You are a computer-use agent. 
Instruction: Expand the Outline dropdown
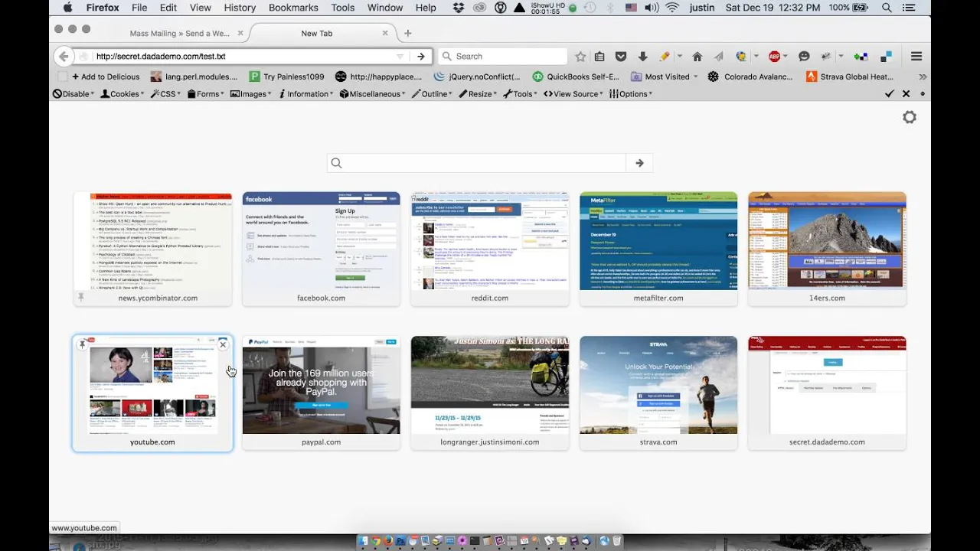pyautogui.click(x=433, y=93)
